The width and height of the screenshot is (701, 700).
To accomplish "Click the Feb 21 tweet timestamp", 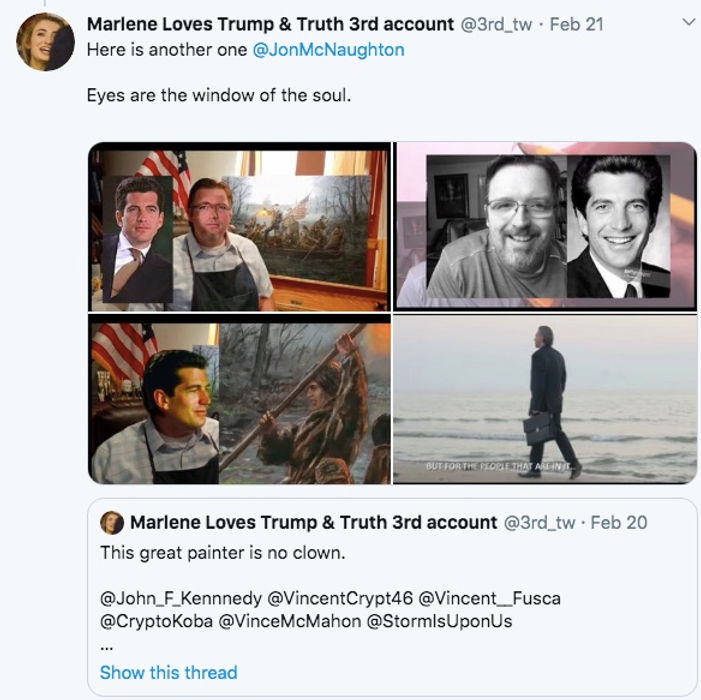I will (576, 24).
